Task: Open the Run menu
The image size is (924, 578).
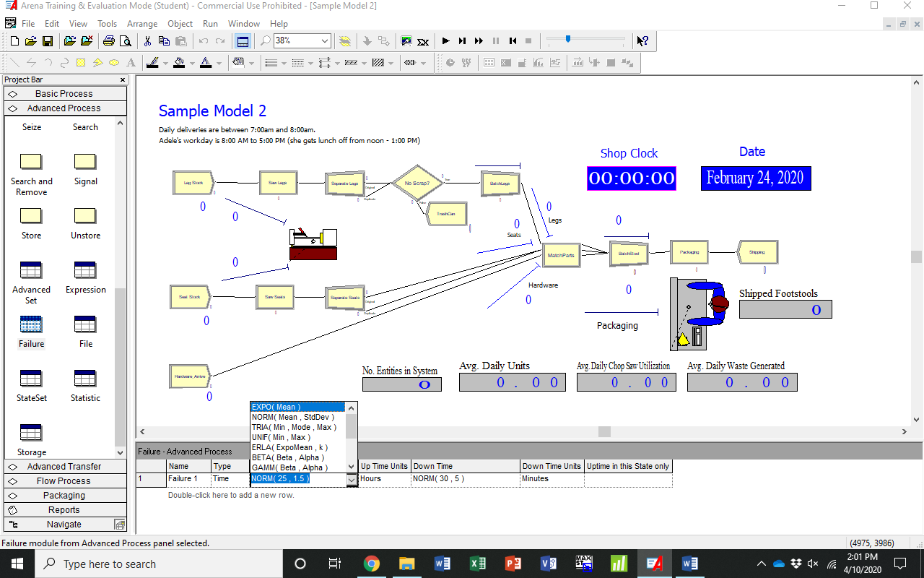Action: pos(210,24)
